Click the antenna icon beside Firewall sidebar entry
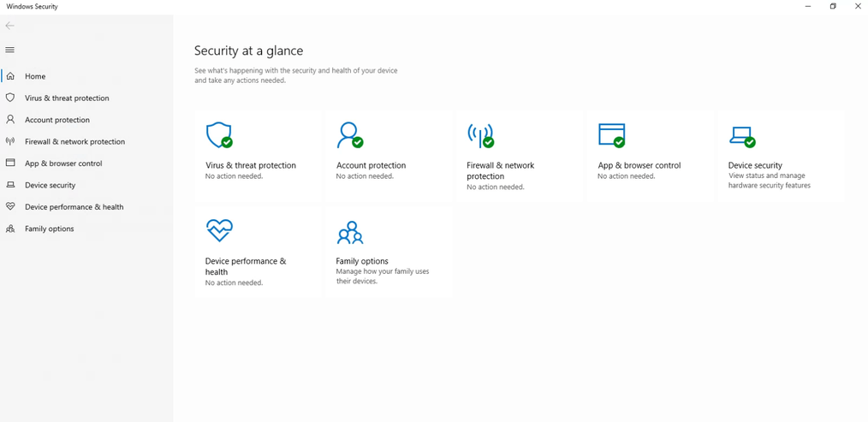Viewport: 868px width, 422px height. (10, 141)
